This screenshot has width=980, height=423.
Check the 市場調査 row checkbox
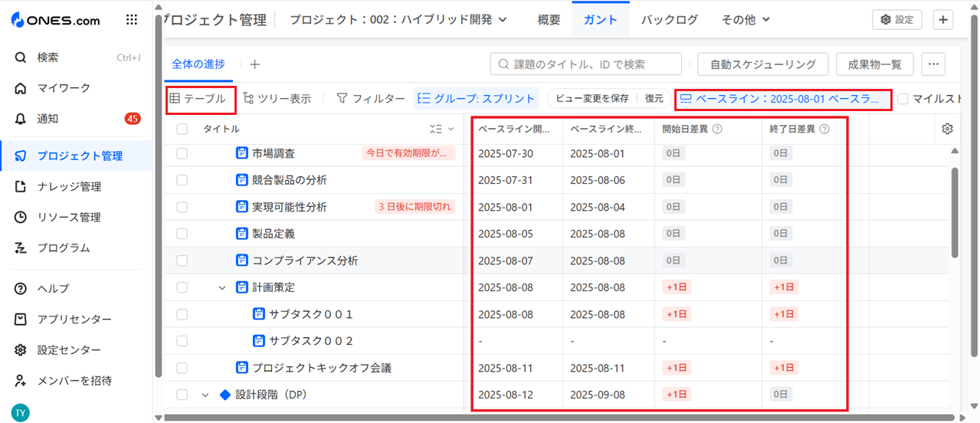182,153
